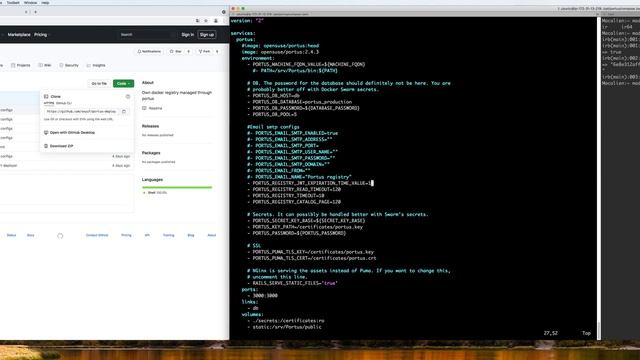Open the Window menu in macOS menu bar

pos(30,2)
